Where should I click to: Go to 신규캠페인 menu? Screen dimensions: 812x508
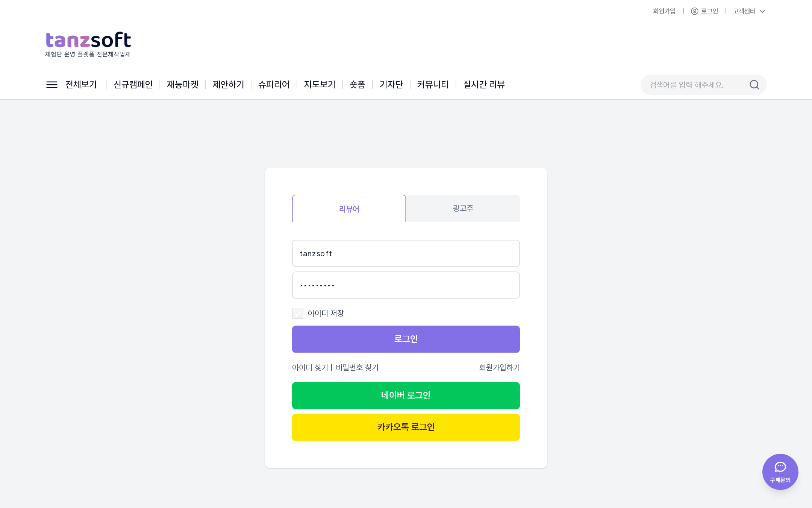133,85
